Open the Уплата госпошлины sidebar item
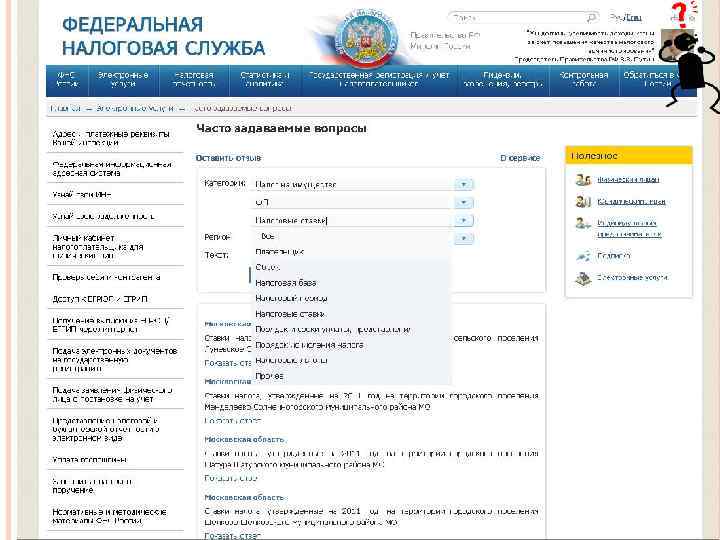 (x=115, y=460)
